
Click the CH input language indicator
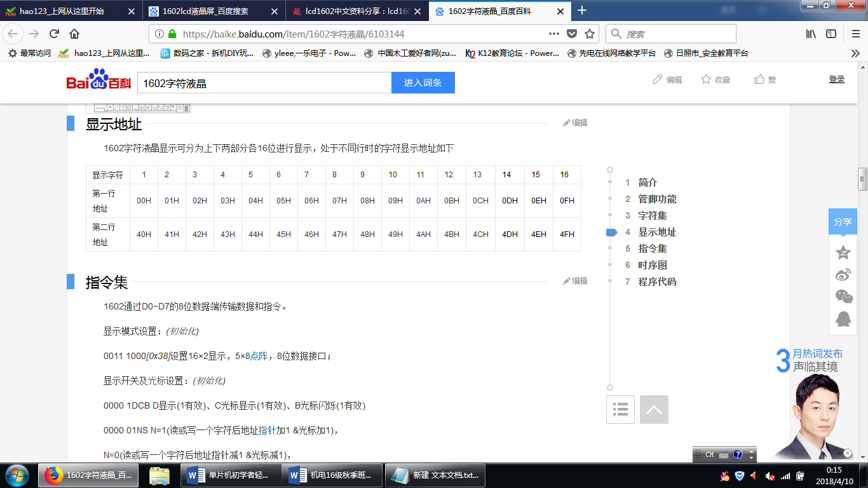click(x=710, y=454)
